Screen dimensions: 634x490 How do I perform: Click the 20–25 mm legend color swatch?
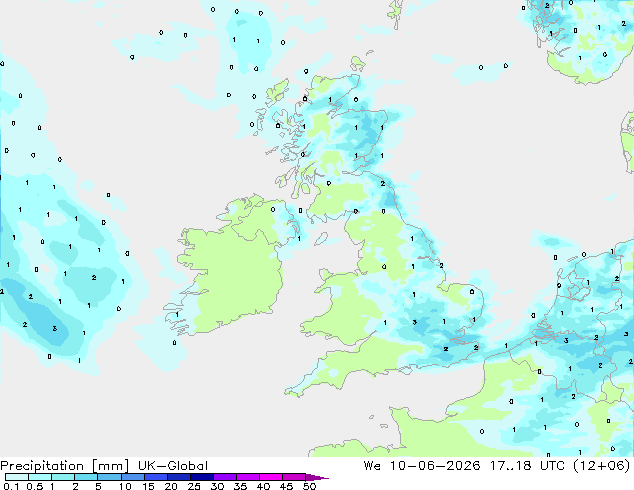click(x=178, y=477)
